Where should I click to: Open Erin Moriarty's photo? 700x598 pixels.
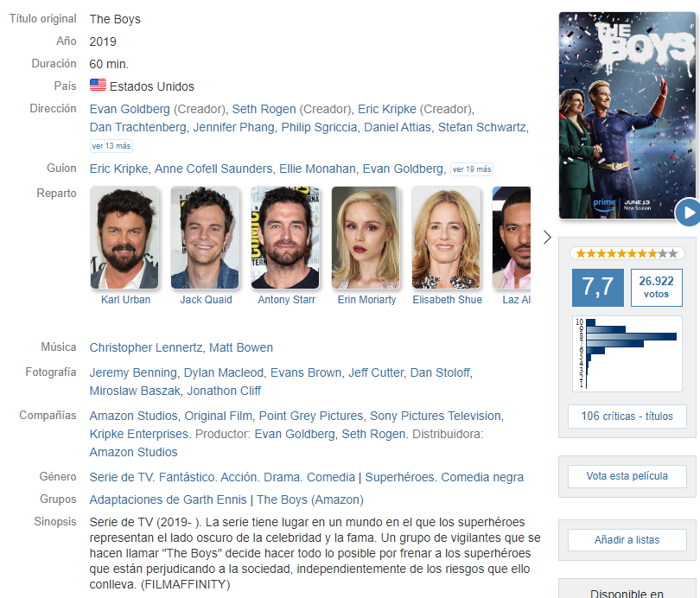366,238
